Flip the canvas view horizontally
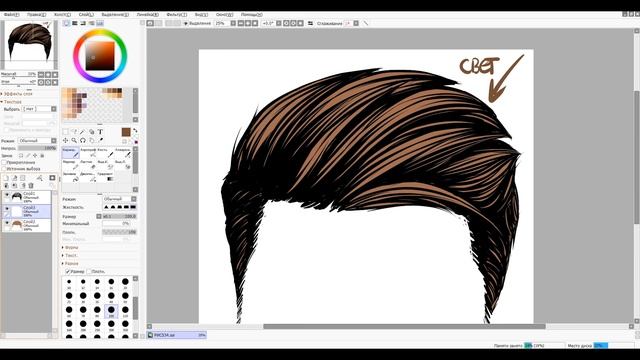Screen dimensions: 640x360 [310, 23]
